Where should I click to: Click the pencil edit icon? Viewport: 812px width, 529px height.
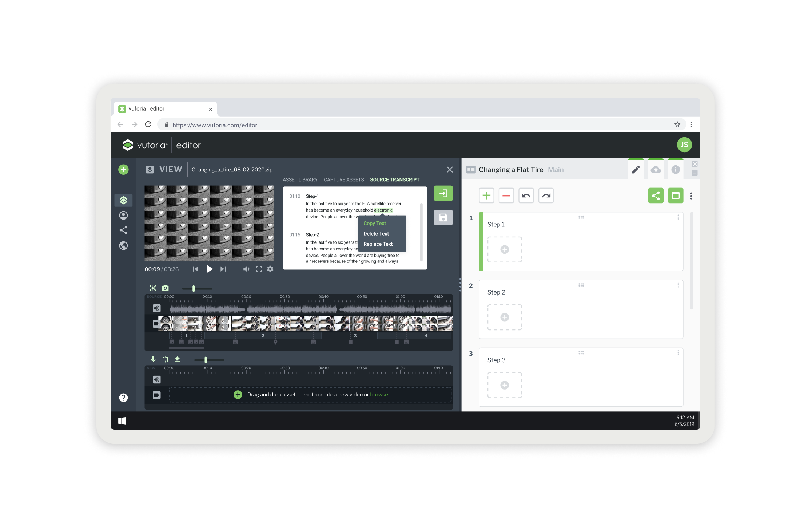636,170
